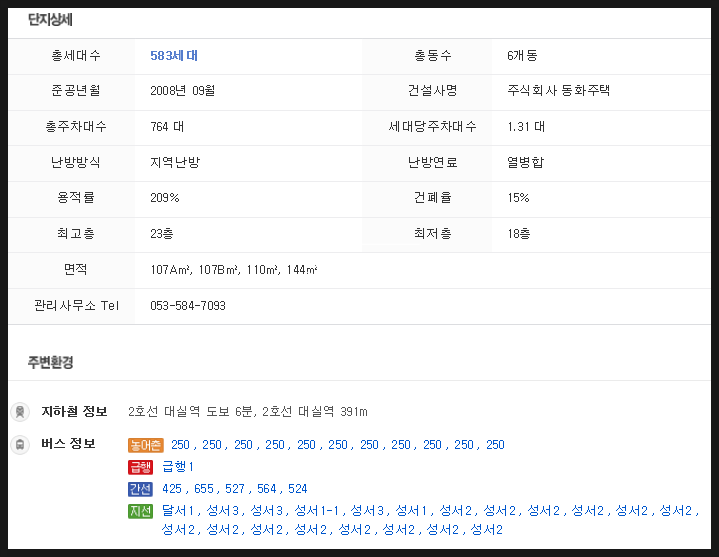Click the blue 간선 bus badge
Viewport: 719px width, 557px height.
(x=140, y=489)
